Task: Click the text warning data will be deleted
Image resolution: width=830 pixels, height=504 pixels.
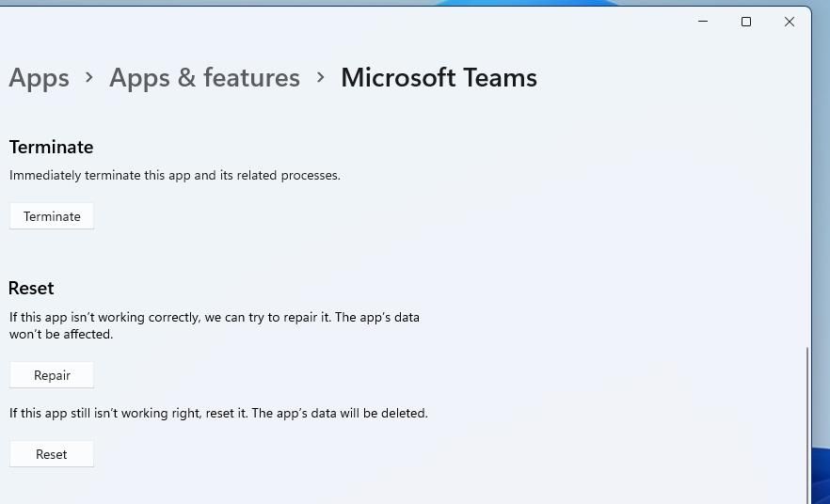Action: pyautogui.click(x=218, y=413)
